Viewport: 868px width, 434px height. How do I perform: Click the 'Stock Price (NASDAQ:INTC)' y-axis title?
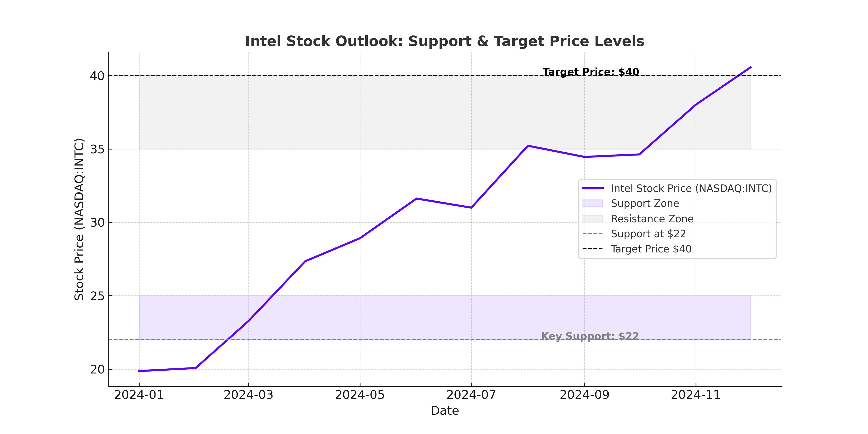79,219
